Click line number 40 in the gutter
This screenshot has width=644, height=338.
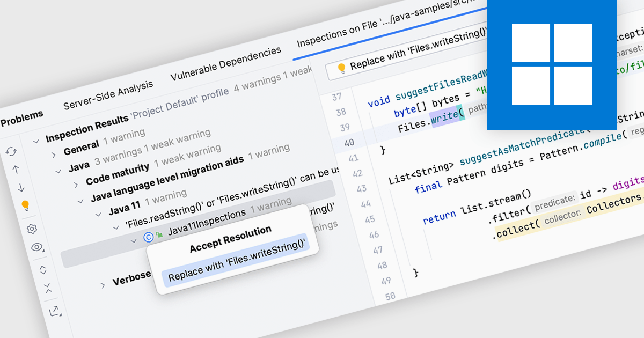349,143
